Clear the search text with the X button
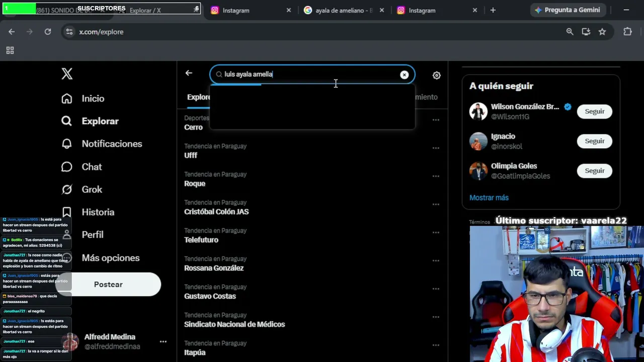 [404, 75]
